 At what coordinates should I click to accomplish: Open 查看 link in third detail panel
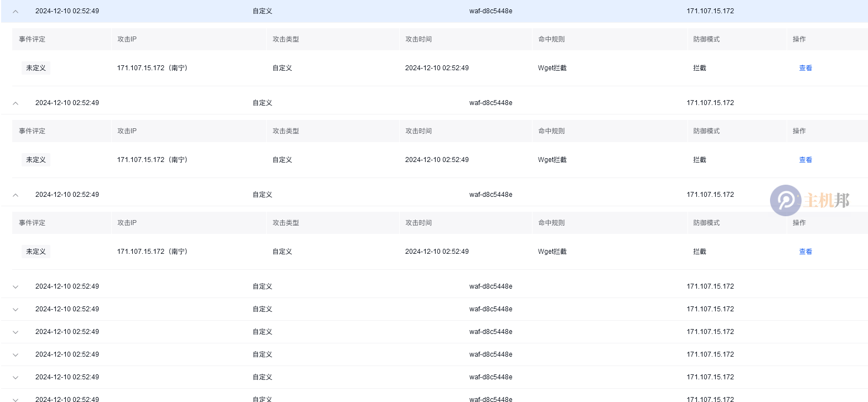[805, 252]
